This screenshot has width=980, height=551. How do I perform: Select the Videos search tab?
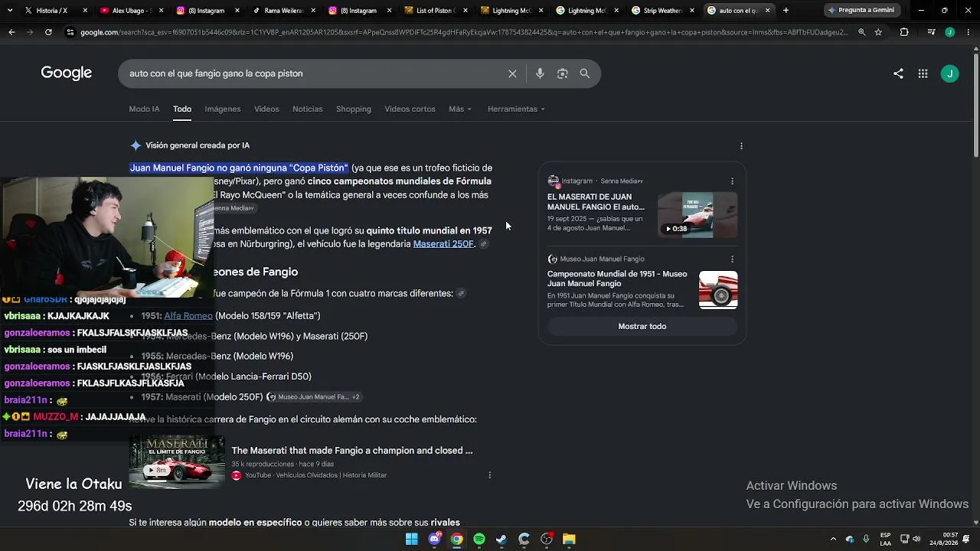[x=266, y=109]
